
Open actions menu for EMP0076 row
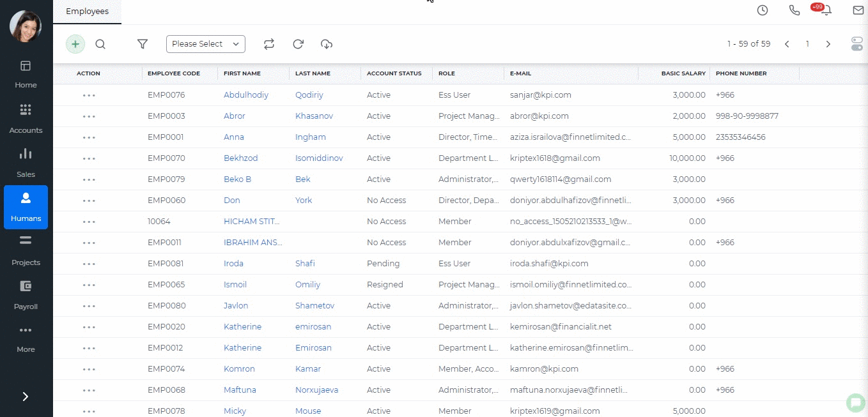tap(89, 95)
